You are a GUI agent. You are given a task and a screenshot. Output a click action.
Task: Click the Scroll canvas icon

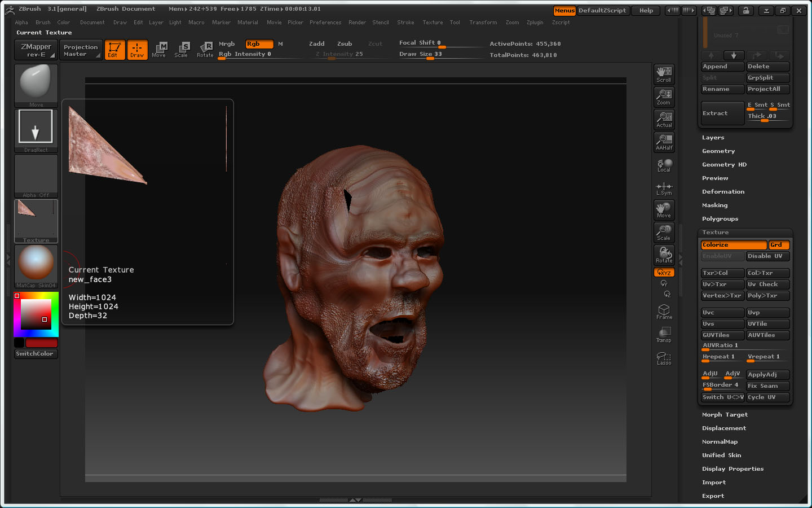(664, 75)
